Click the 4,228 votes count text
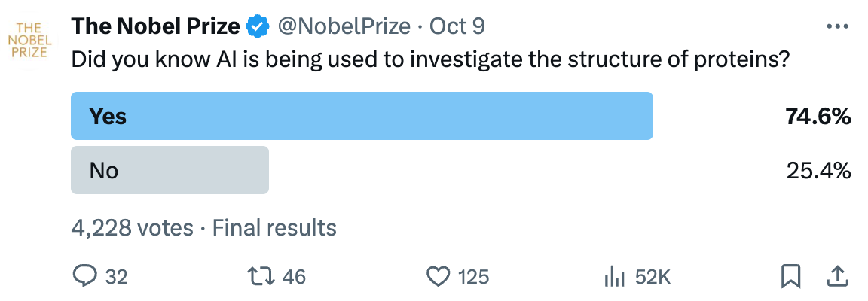The height and width of the screenshot is (301, 868). coord(131,227)
